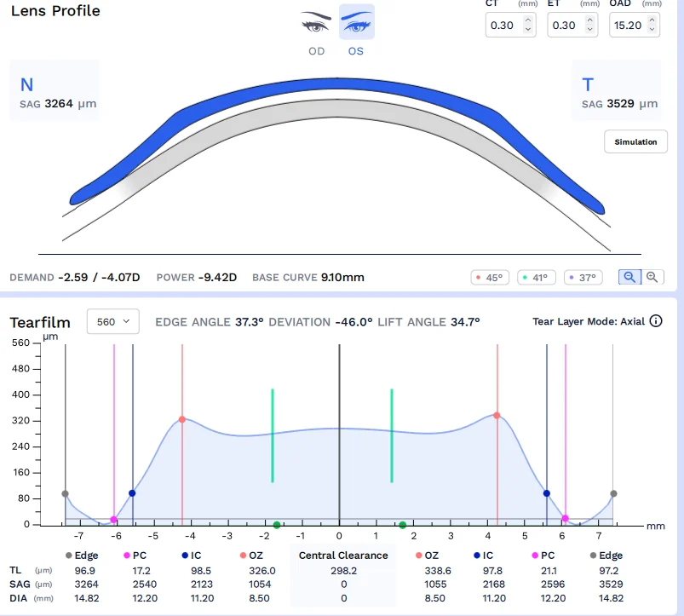The image size is (684, 616).
Task: Click the right green vertical slider bar
Action: click(x=392, y=435)
